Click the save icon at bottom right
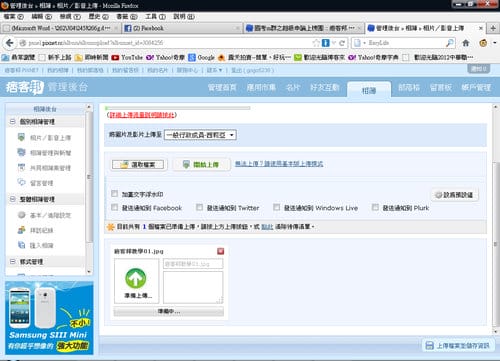The image size is (500, 361). click(430, 346)
